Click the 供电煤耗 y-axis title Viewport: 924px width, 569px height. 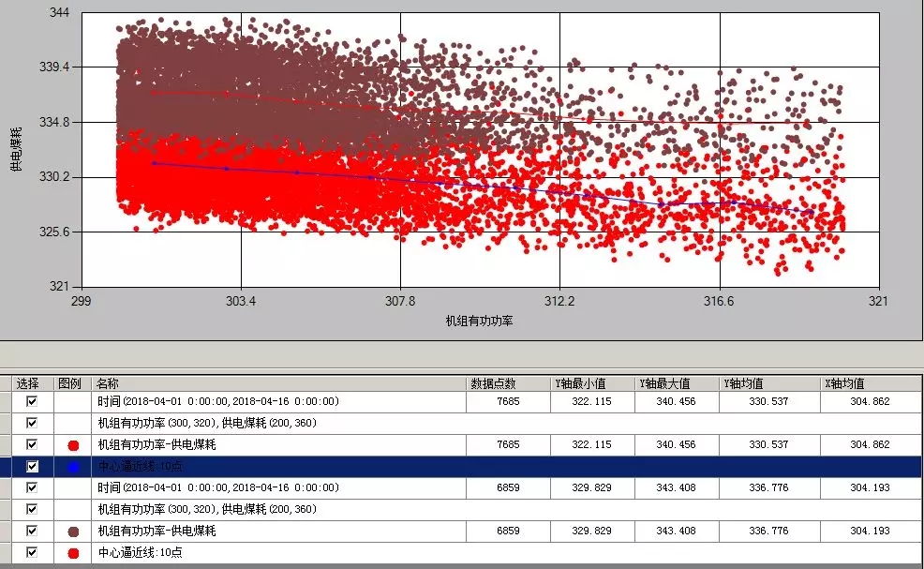click(x=15, y=149)
